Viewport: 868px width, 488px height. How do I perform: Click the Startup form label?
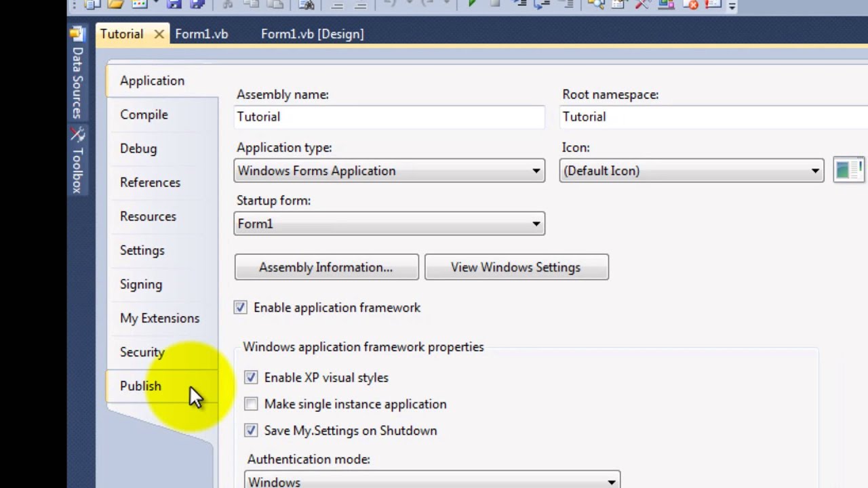coord(273,201)
